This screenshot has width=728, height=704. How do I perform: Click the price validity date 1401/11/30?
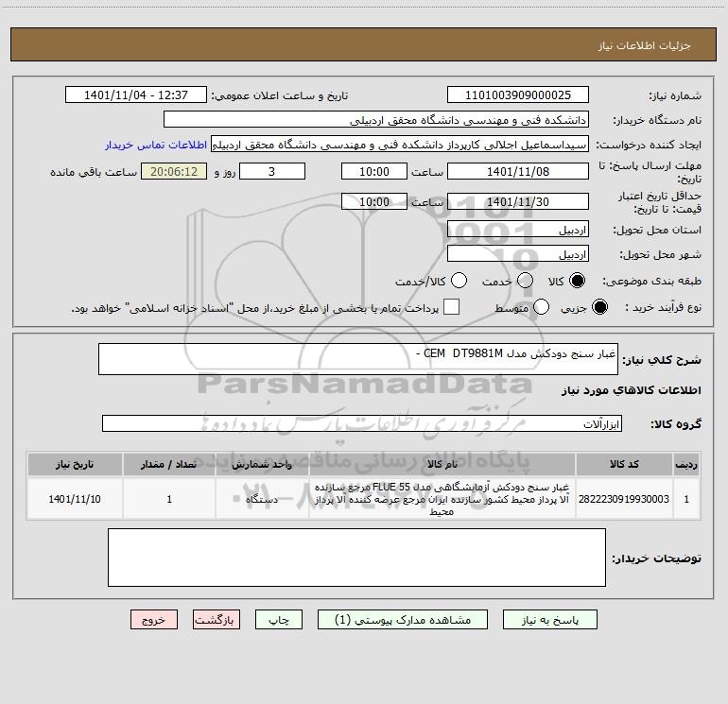point(518,201)
